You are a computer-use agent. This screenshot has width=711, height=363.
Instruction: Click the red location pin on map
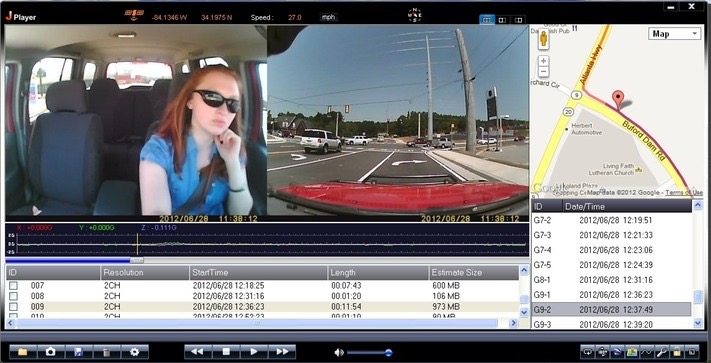[x=618, y=99]
